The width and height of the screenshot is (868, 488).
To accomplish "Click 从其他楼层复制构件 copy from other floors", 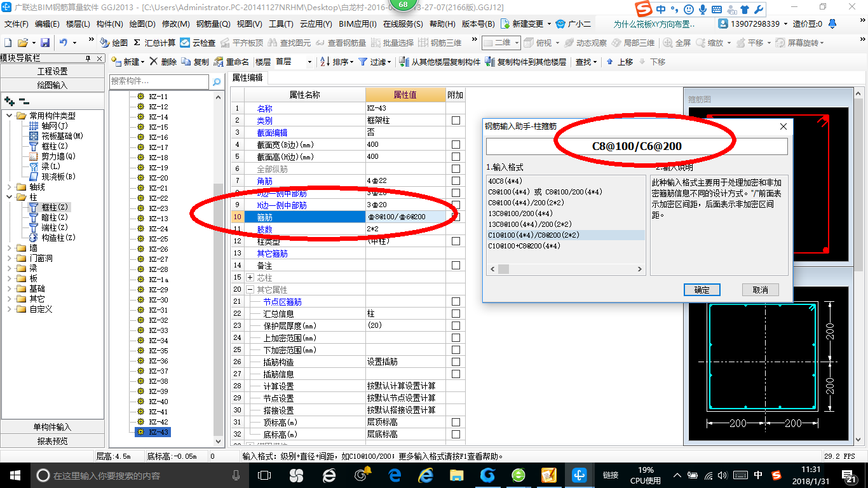I will [x=440, y=62].
